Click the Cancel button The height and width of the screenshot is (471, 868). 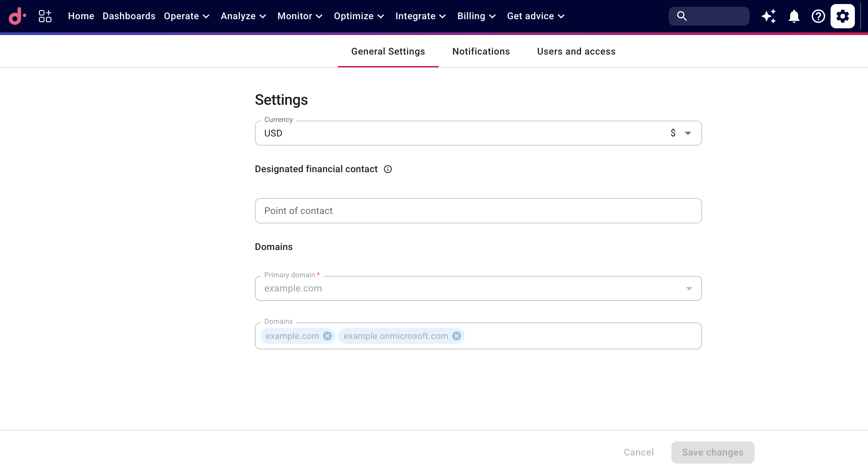pos(638,452)
